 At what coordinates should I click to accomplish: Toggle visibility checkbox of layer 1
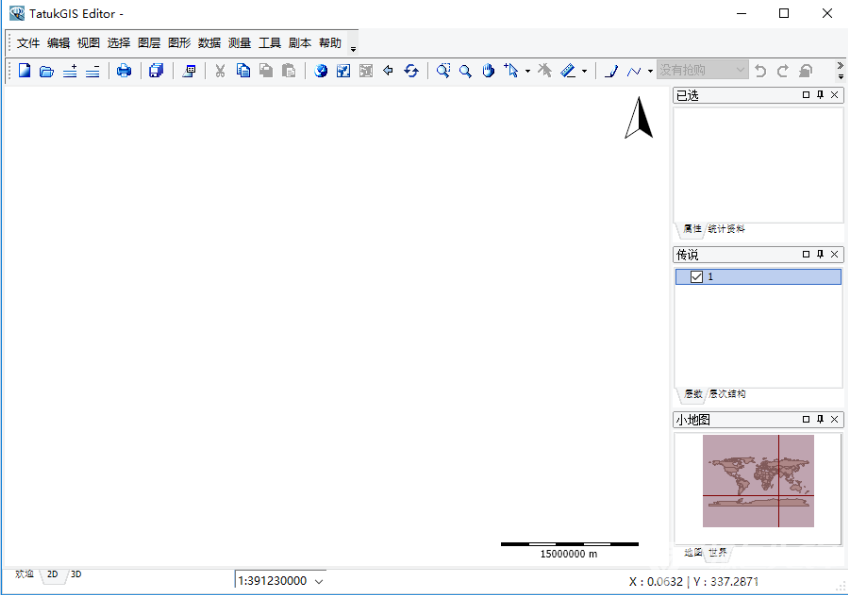pos(697,277)
